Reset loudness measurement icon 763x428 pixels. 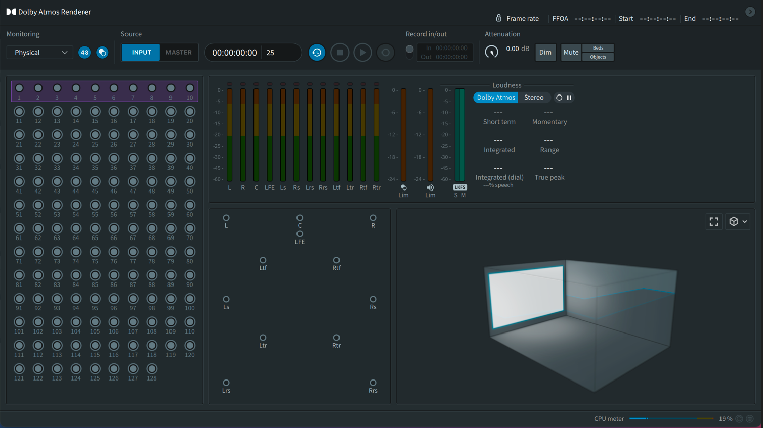[x=559, y=97]
